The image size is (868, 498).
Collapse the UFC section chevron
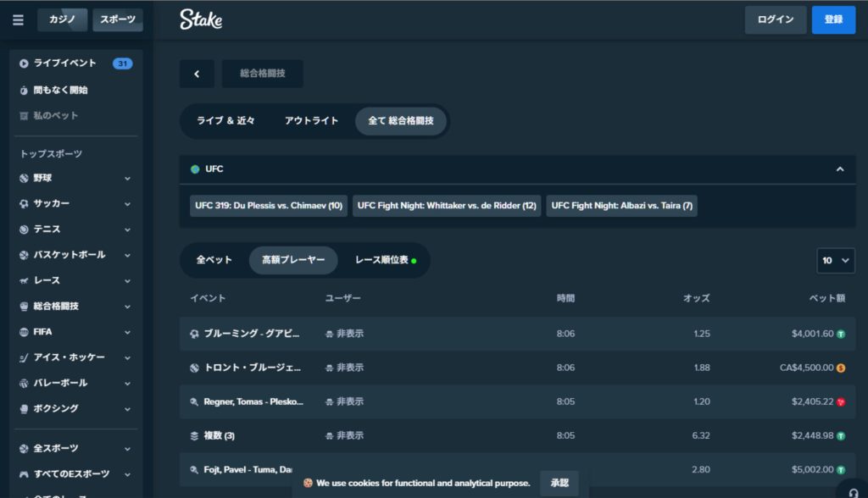pyautogui.click(x=840, y=169)
